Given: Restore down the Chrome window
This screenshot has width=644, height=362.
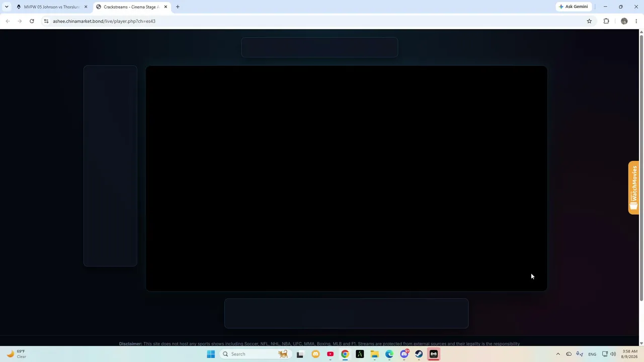Looking at the screenshot, I should 621,7.
